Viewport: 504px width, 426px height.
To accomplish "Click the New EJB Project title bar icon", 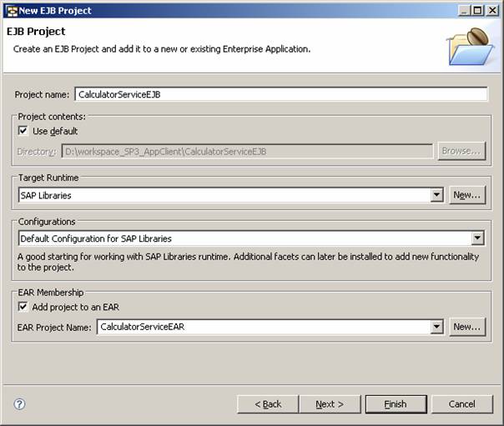I will [10, 10].
